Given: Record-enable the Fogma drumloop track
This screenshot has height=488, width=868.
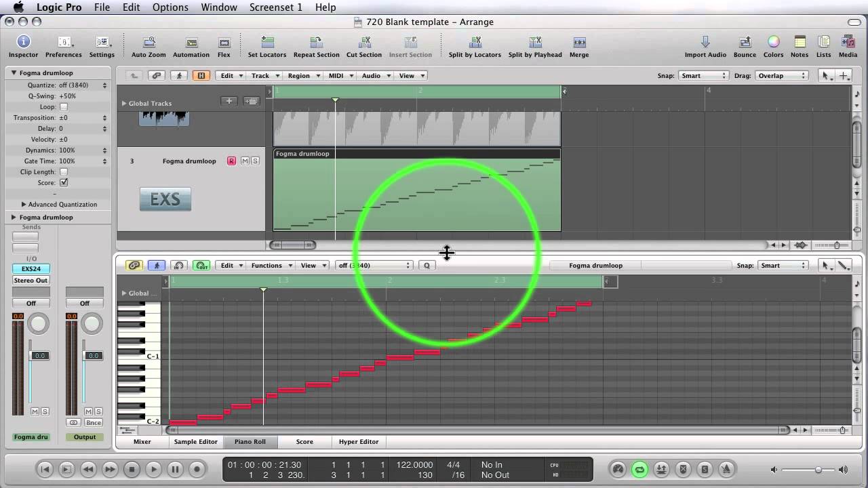Looking at the screenshot, I should 231,161.
